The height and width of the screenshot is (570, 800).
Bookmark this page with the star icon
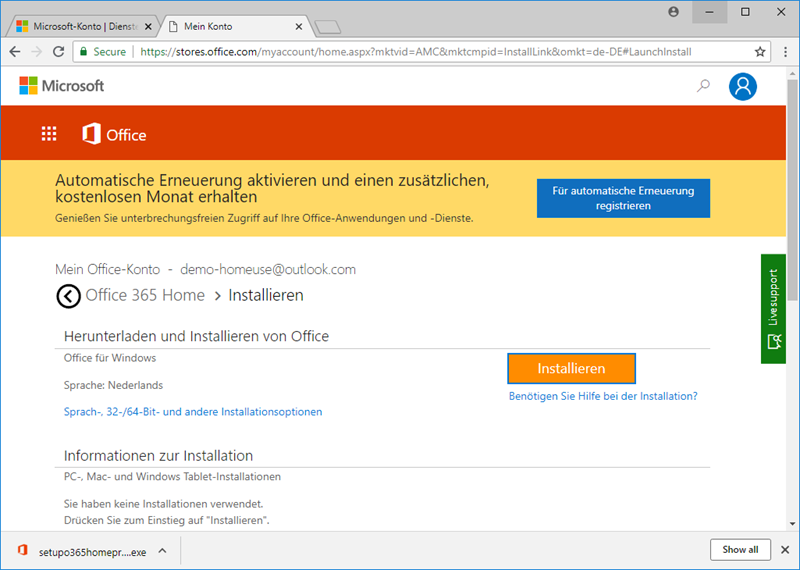click(x=760, y=52)
